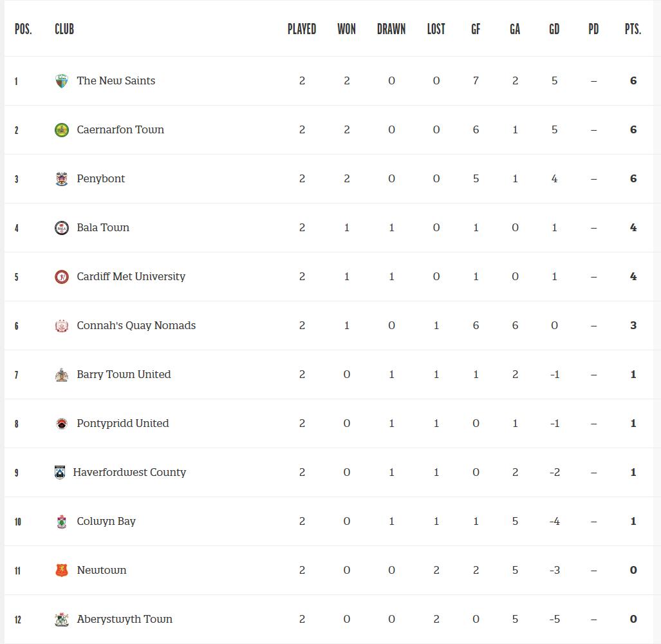Viewport: 661px width, 644px height.
Task: Click the Barry Town United crest
Action: (x=62, y=375)
